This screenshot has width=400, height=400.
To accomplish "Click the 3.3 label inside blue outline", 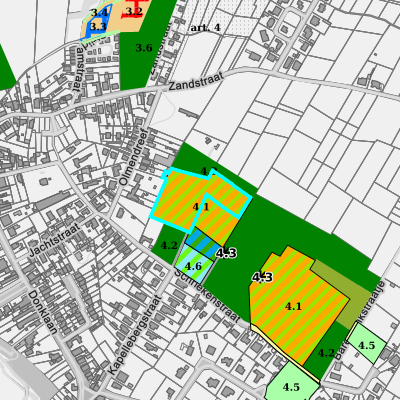I will coord(98,26).
